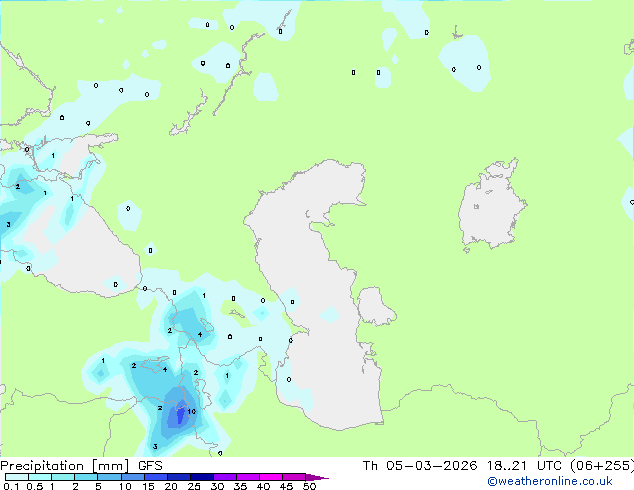Viewport: 634px width, 490px height.
Task: Click the legend arrow tip above 50 mm
Action: (317, 477)
